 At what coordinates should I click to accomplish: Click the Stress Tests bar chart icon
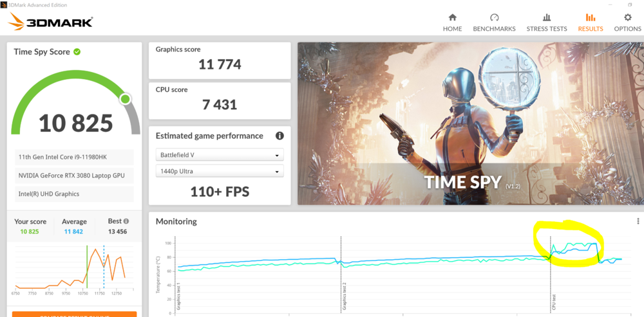click(547, 17)
